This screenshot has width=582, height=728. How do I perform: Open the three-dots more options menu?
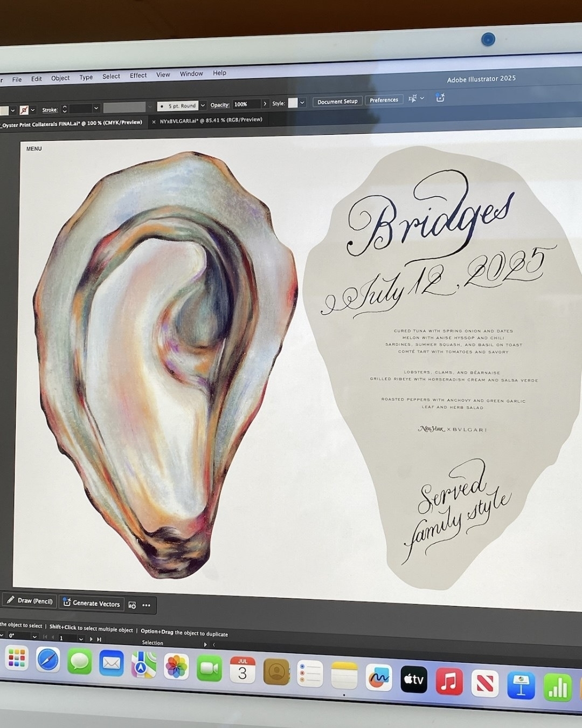(146, 606)
